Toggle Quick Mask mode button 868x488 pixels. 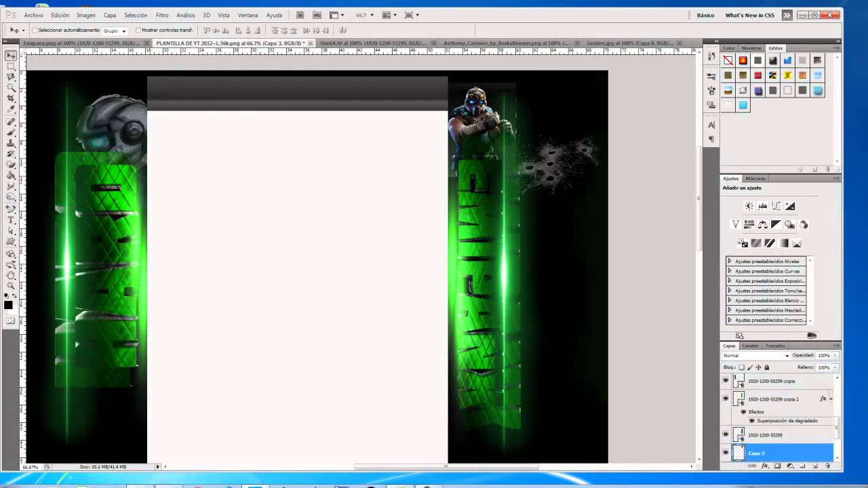(x=10, y=321)
